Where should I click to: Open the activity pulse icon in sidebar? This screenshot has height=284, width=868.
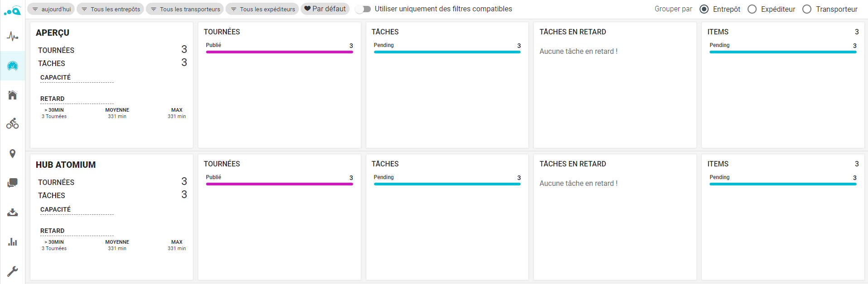(x=13, y=37)
